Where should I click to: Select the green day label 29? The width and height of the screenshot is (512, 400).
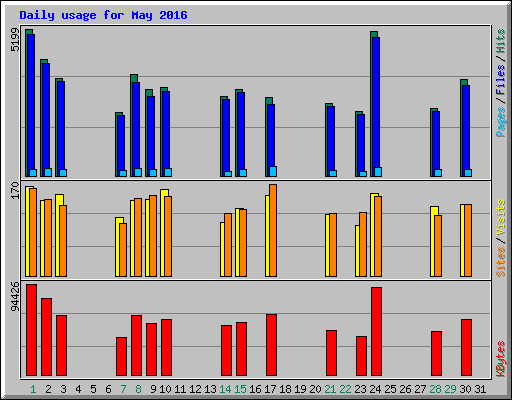tap(450, 389)
